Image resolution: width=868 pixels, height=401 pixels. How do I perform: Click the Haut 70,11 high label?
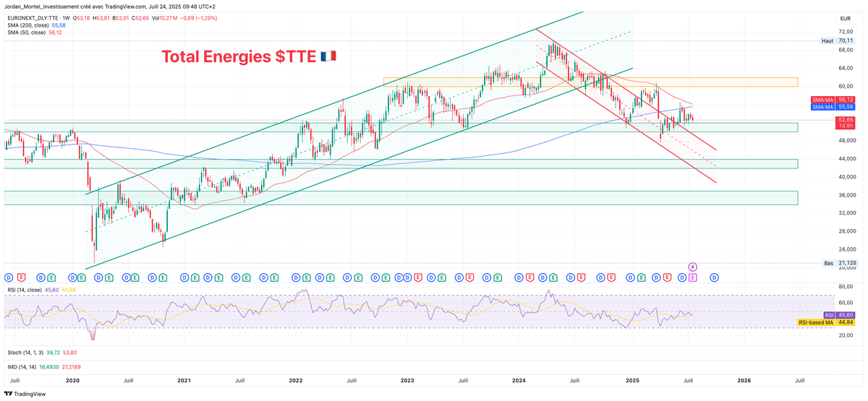coord(838,40)
